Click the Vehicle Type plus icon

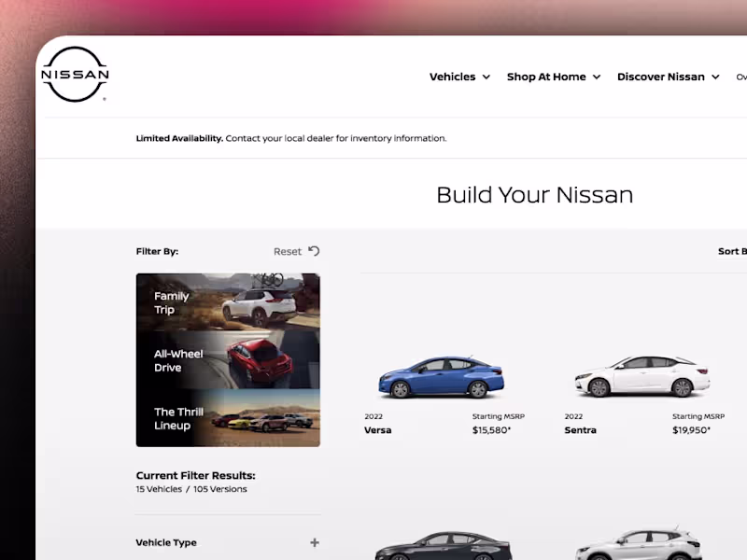coord(315,542)
